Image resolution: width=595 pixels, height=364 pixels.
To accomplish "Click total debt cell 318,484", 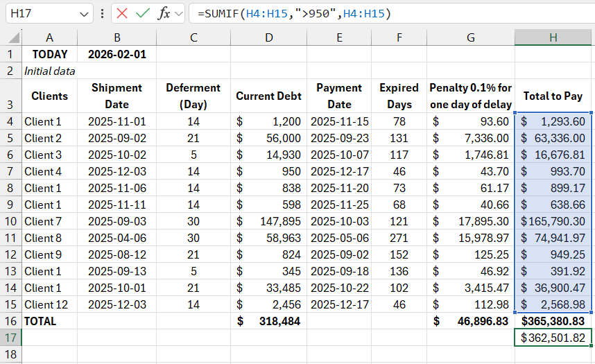I will coord(268,321).
